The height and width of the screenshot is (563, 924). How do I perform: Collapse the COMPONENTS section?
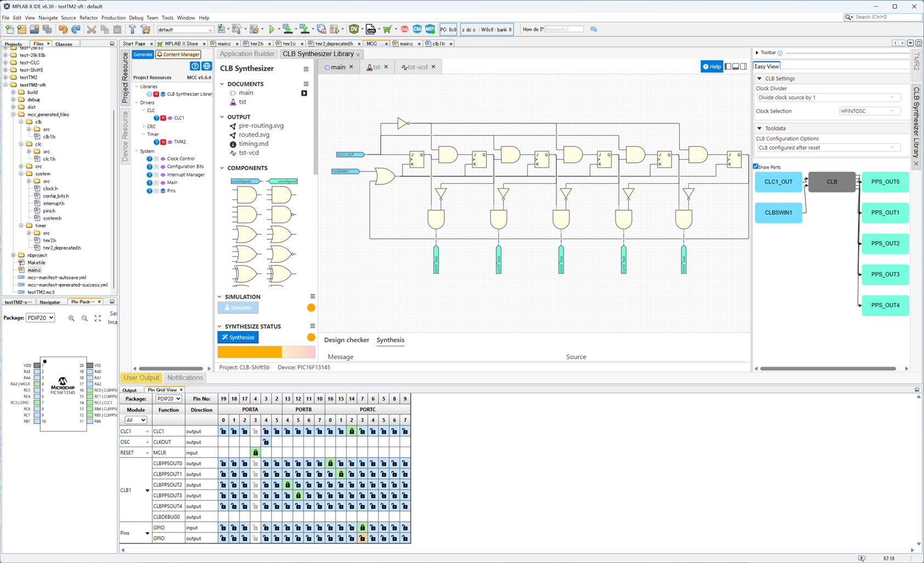pyautogui.click(x=222, y=168)
